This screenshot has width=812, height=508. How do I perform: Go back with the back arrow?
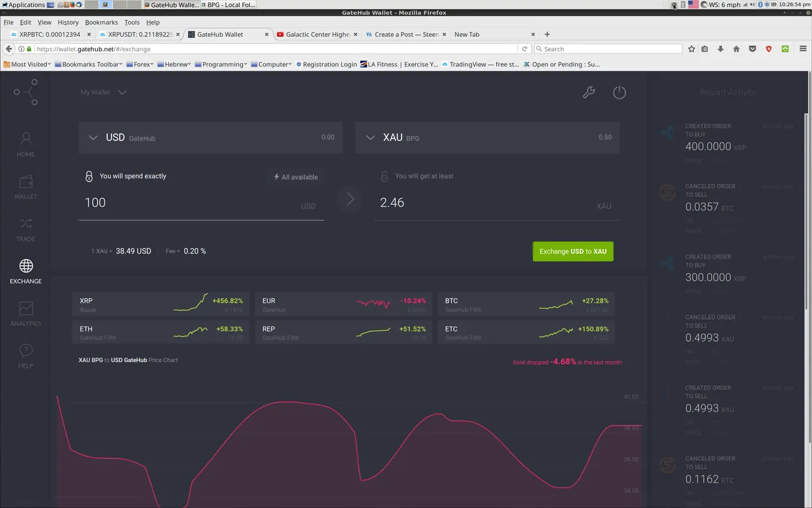[9, 49]
